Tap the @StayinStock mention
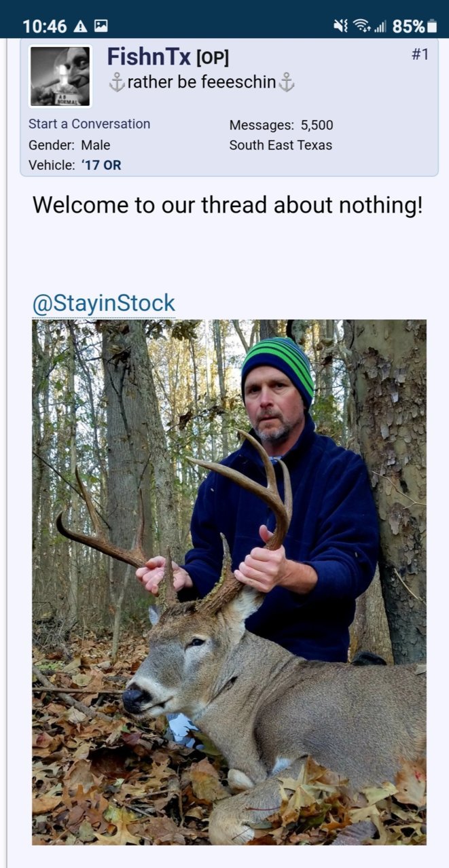This screenshot has height=868, width=449. pyautogui.click(x=104, y=304)
